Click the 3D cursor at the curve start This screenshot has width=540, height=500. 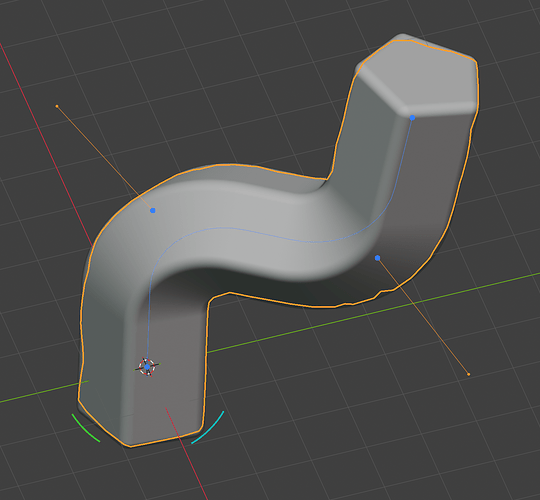pos(147,367)
